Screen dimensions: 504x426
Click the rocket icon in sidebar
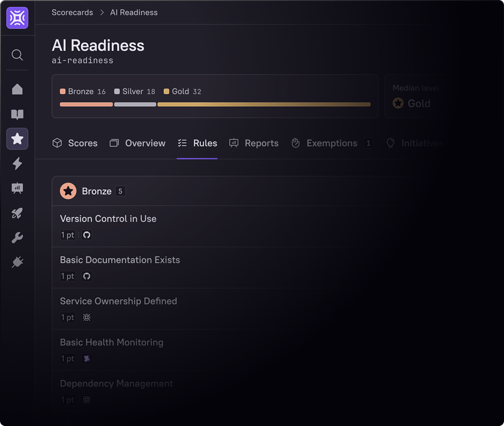(17, 213)
